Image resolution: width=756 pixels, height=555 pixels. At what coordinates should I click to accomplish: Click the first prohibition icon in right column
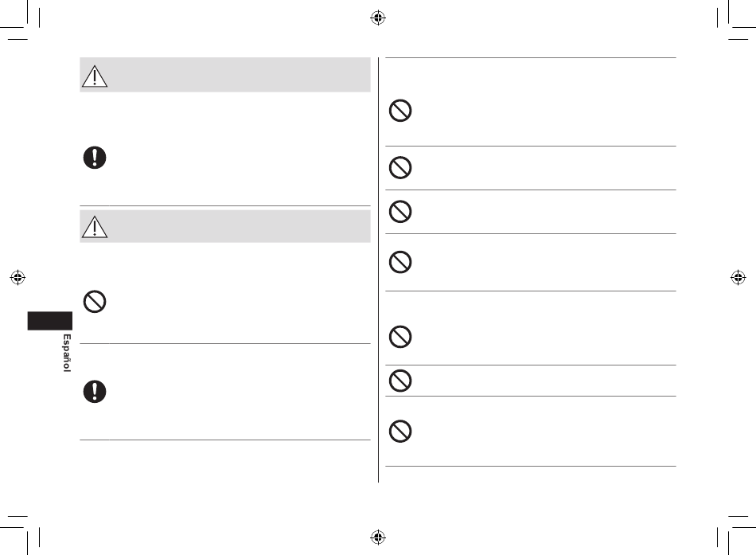400,111
